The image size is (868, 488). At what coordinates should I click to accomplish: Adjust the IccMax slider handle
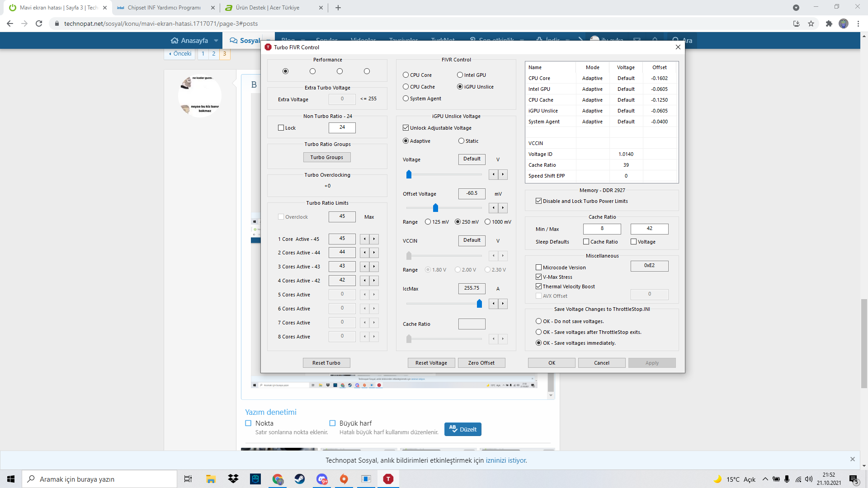tap(479, 304)
